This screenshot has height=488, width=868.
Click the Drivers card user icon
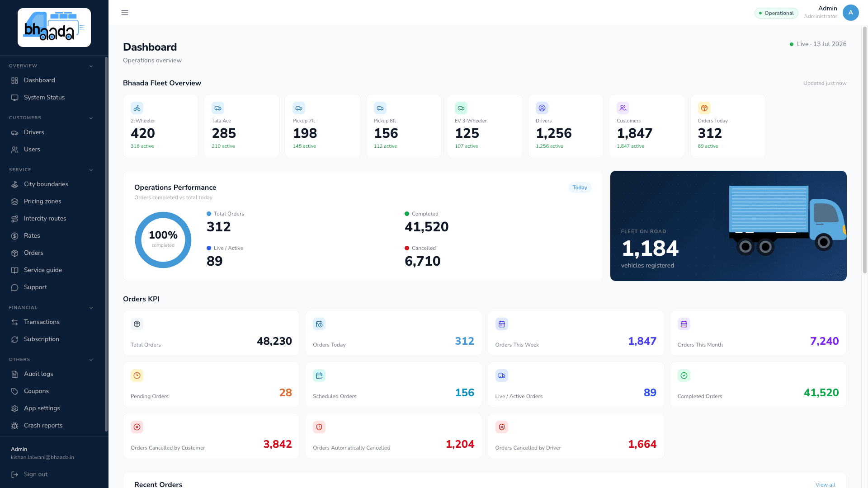click(542, 108)
